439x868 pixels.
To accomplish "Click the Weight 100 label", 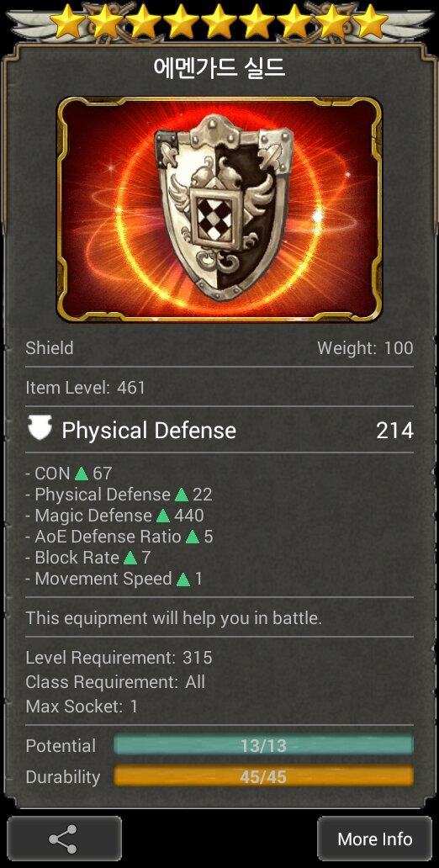I will tap(365, 347).
